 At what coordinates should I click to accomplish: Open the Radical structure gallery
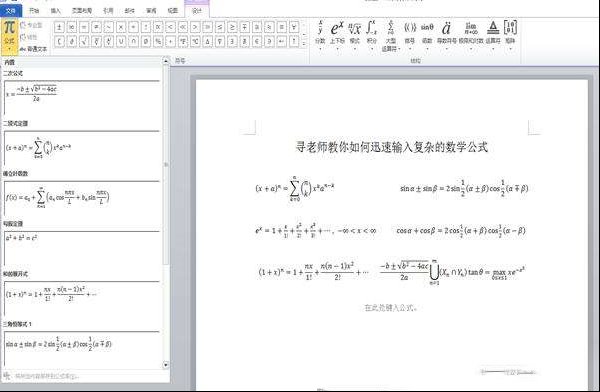click(x=355, y=34)
